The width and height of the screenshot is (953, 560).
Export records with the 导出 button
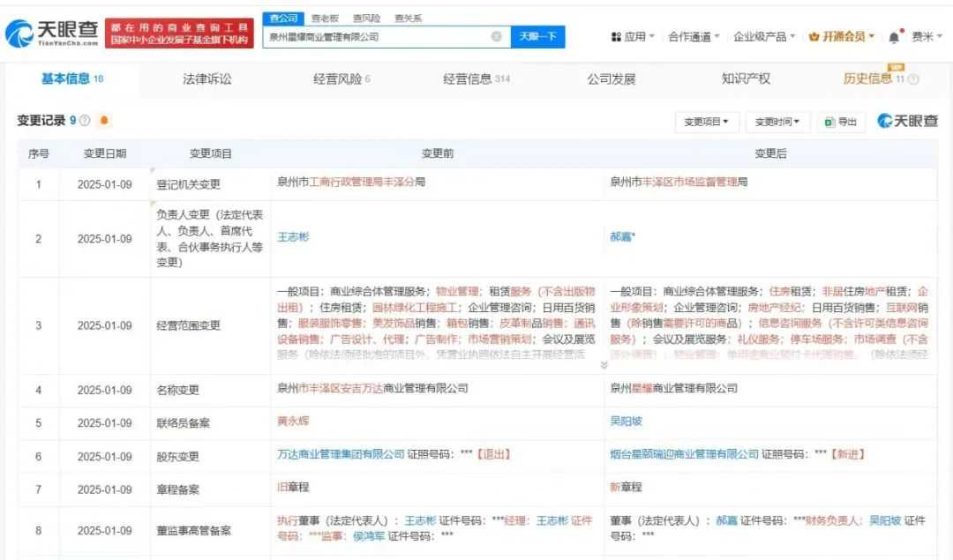840,122
